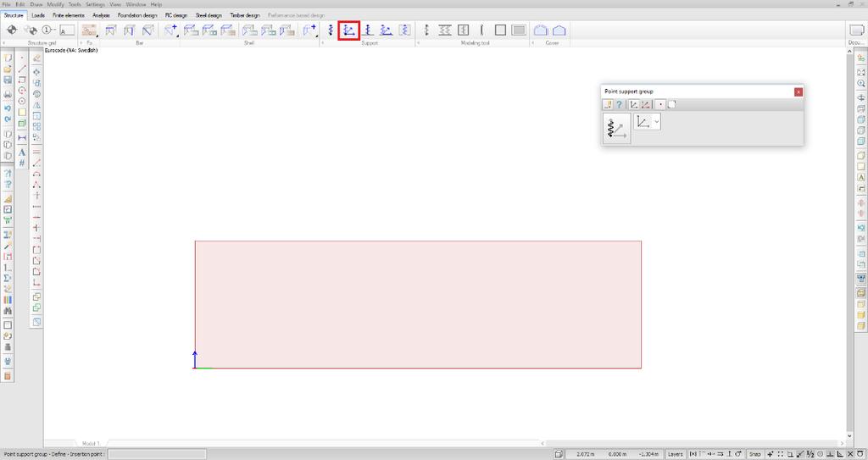Click the text A tool in left toolbar
The image size is (868, 460).
21,152
